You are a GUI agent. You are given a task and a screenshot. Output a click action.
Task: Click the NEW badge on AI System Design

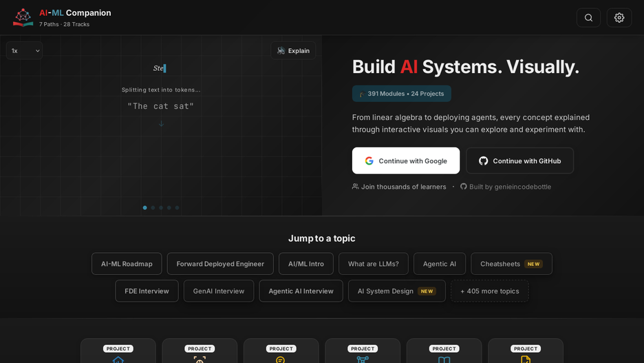[427, 291]
